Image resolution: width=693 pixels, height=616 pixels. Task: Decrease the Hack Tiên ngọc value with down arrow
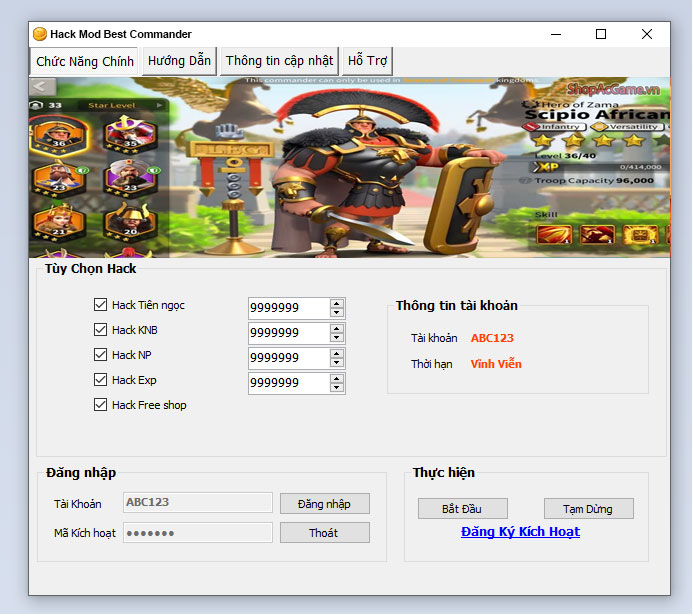[x=337, y=312]
